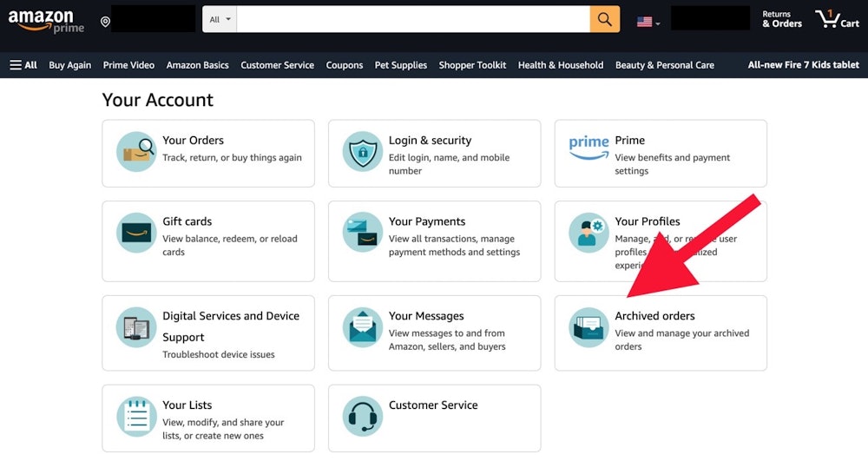The image size is (868, 461).
Task: Open Your Payments title link
Action: coord(427,221)
